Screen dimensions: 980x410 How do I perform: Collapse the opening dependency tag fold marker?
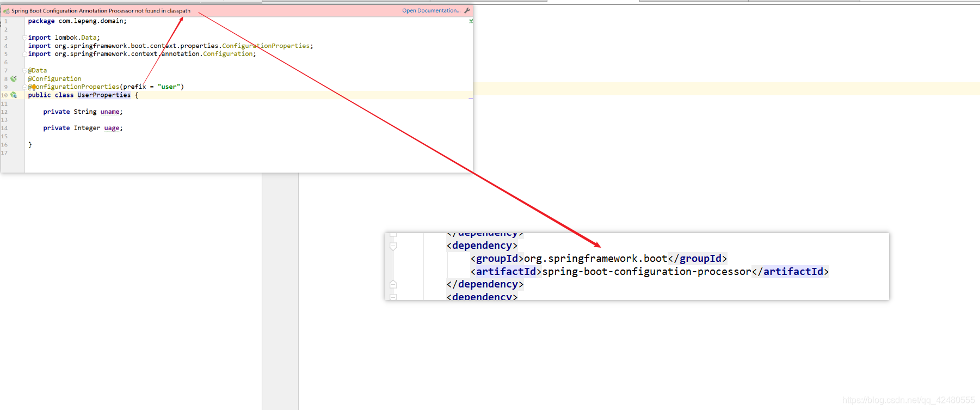[x=393, y=246]
